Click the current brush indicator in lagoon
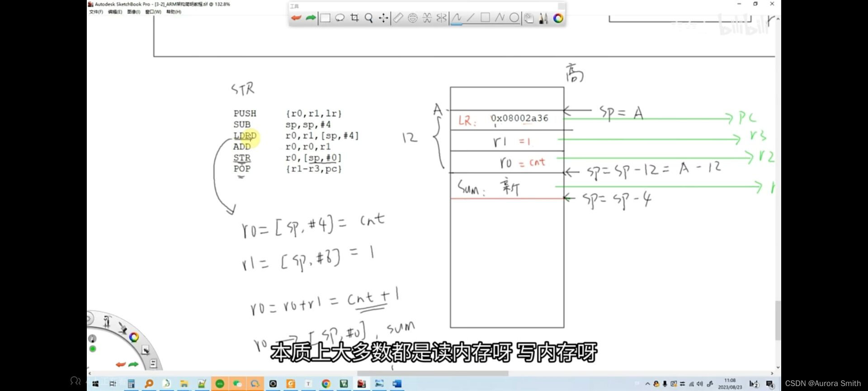 (92, 339)
